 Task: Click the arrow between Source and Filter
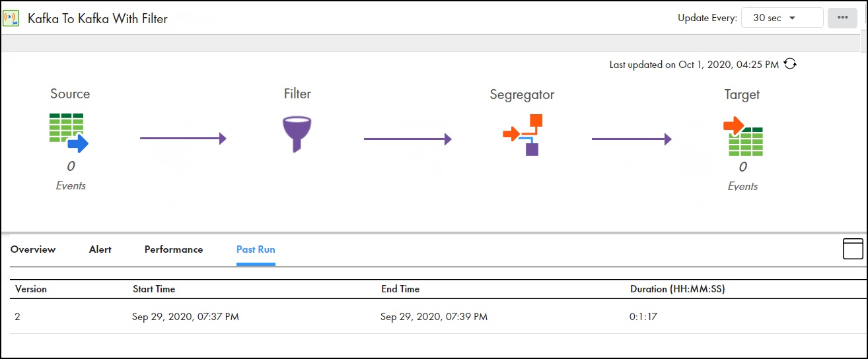click(x=183, y=139)
